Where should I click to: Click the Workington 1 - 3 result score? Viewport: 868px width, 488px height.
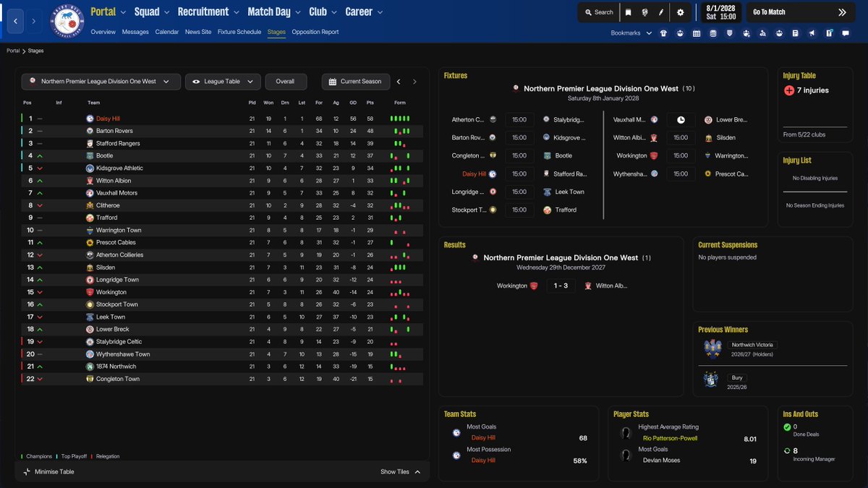coord(561,286)
